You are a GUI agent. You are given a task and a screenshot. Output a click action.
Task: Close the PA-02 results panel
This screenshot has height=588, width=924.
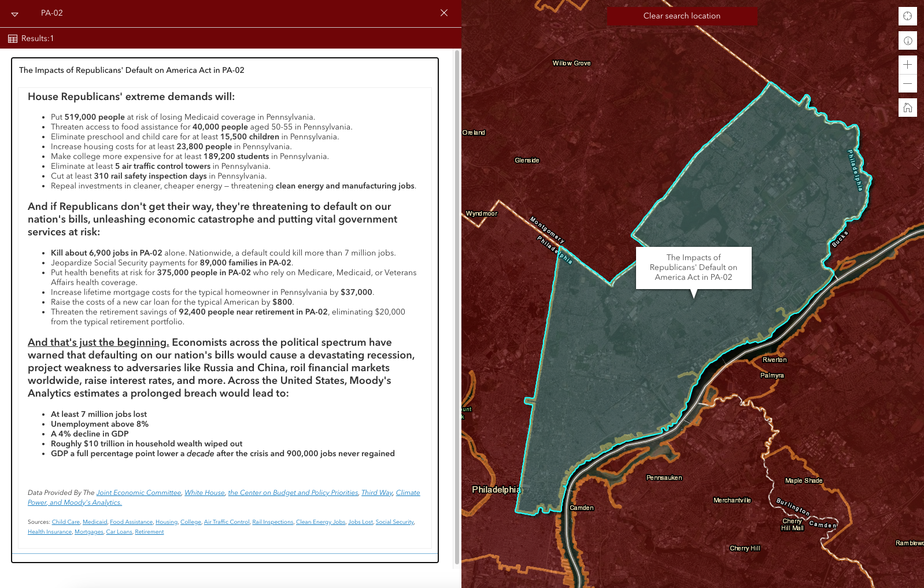tap(443, 13)
